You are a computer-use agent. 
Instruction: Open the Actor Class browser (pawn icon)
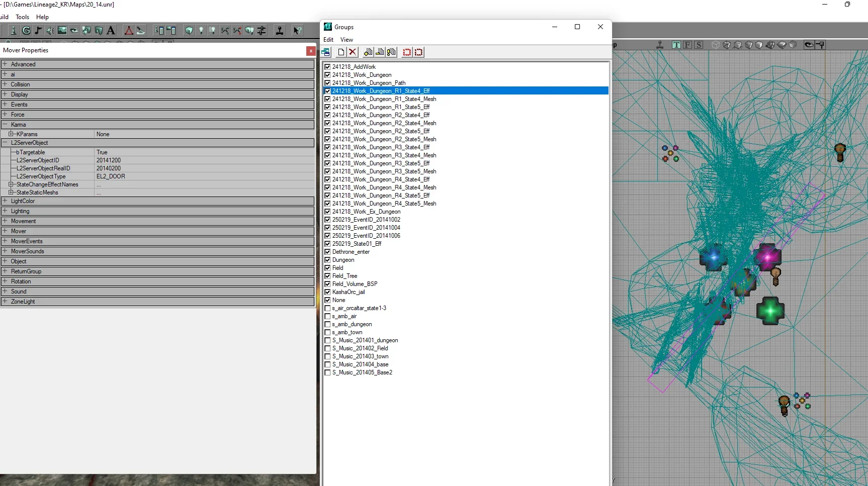pyautogui.click(x=14, y=31)
